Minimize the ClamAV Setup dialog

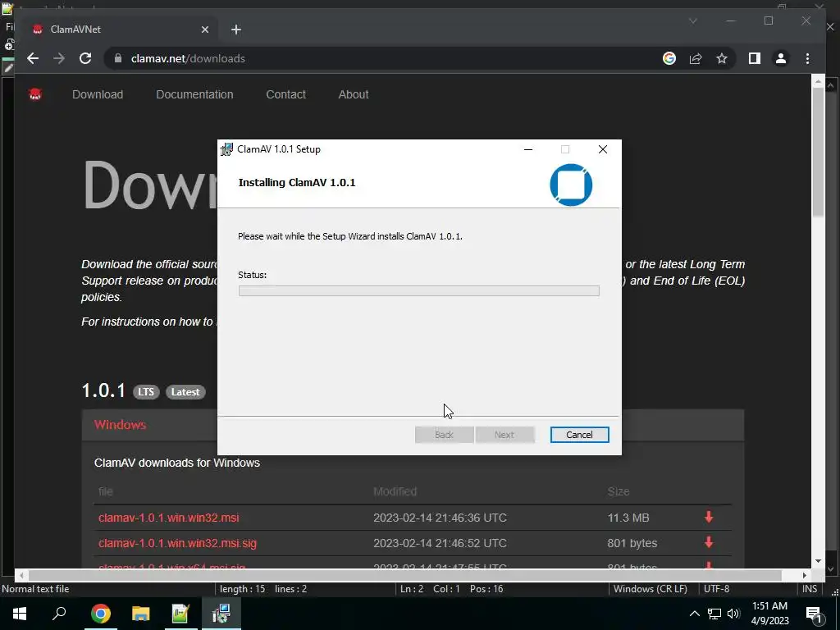pos(528,149)
